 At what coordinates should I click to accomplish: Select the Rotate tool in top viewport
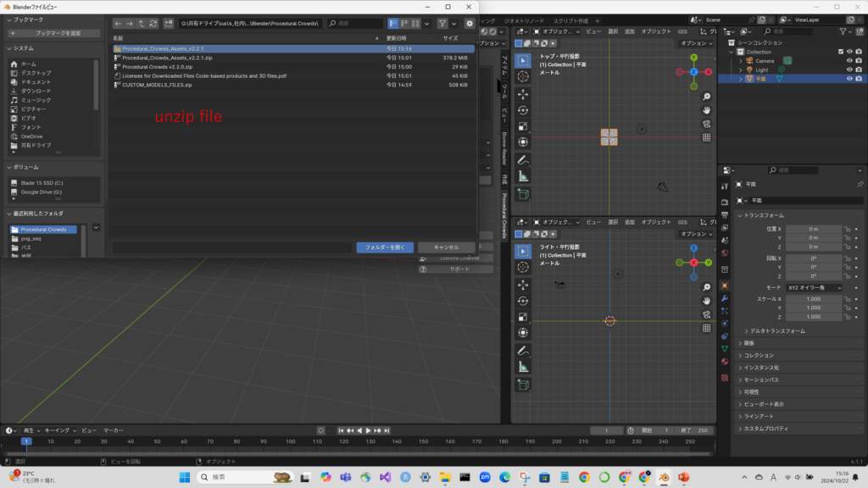[523, 109]
